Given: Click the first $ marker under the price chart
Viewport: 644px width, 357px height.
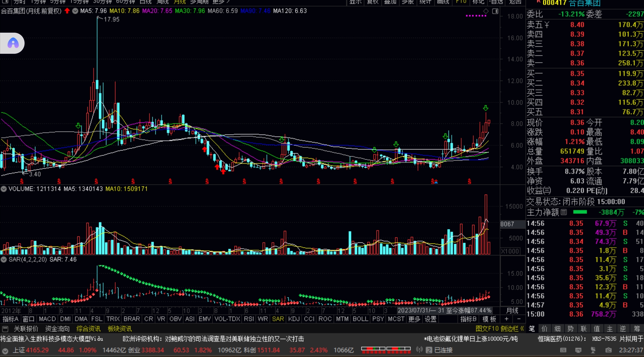Looking at the screenshot, I should point(22,182).
